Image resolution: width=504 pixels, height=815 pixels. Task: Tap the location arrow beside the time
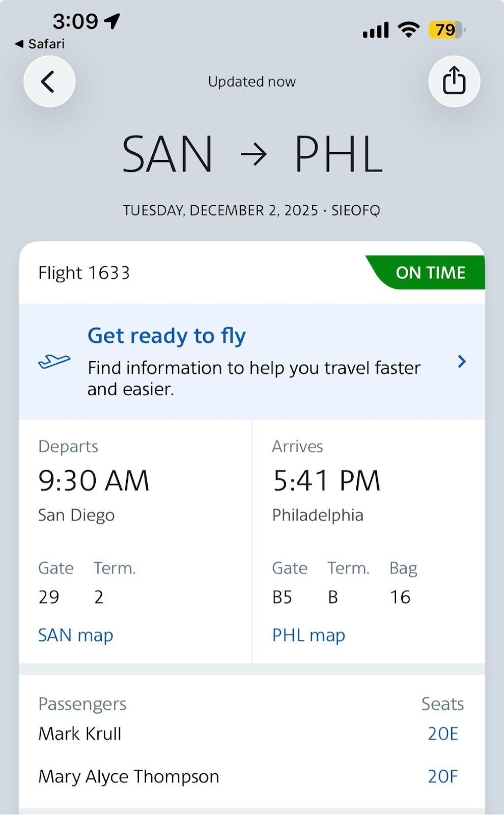click(x=112, y=21)
